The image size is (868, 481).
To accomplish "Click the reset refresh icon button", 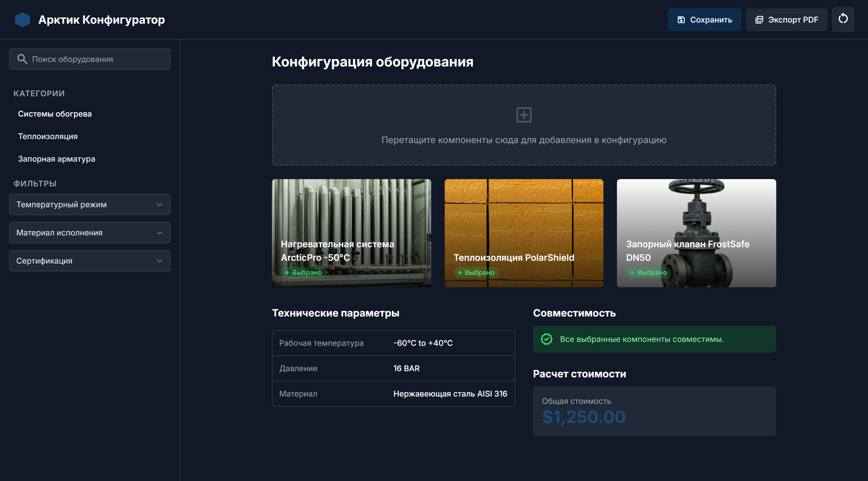I will coord(843,19).
